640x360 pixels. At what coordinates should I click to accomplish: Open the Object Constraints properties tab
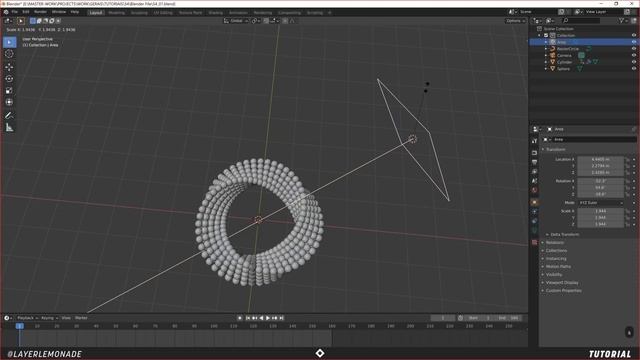coord(534,221)
